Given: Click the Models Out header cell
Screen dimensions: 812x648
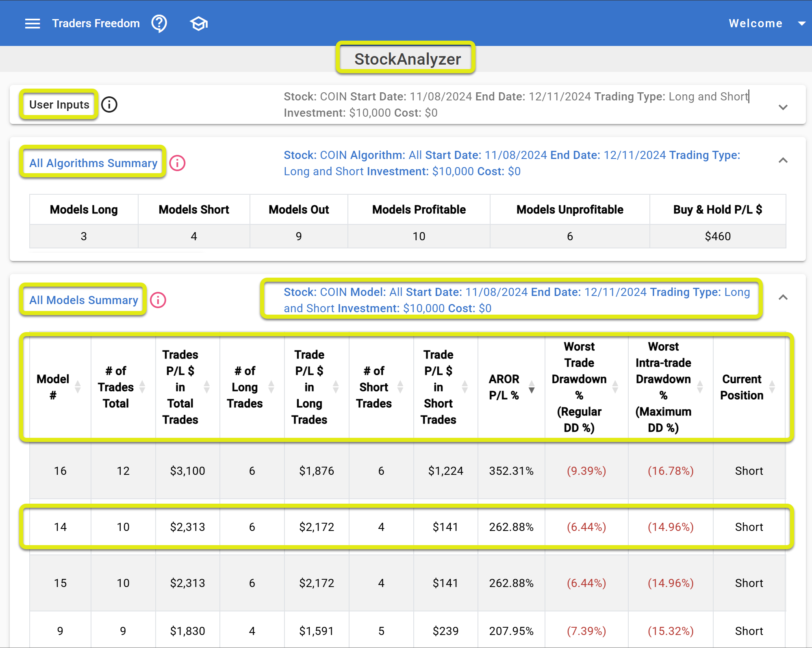Looking at the screenshot, I should (299, 209).
